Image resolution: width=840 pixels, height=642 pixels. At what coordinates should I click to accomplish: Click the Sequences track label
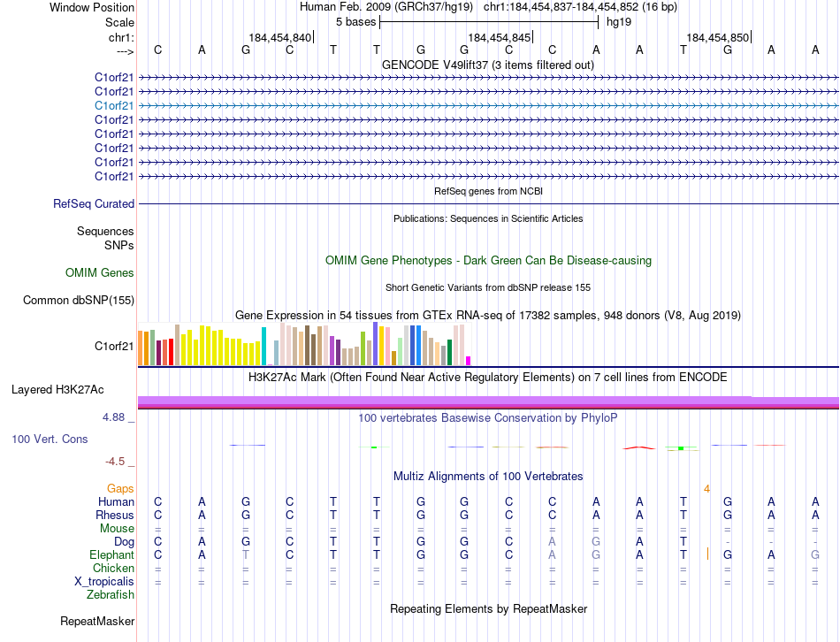[105, 231]
